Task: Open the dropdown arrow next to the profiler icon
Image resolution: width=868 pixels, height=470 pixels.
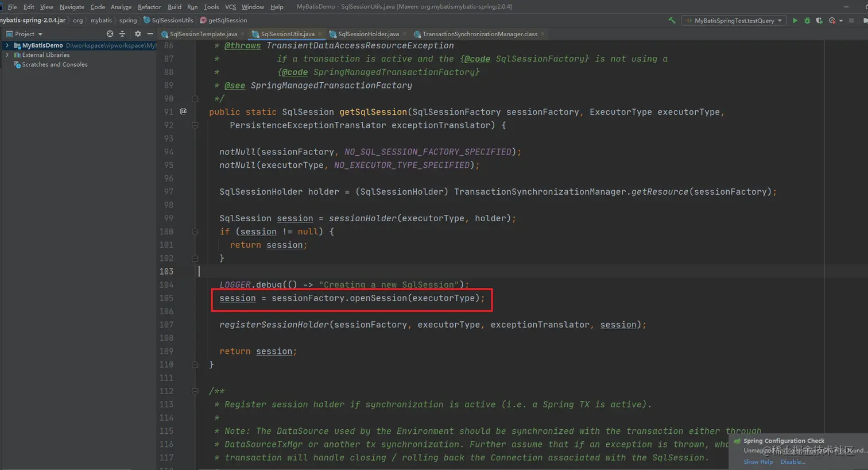Action: 841,21
